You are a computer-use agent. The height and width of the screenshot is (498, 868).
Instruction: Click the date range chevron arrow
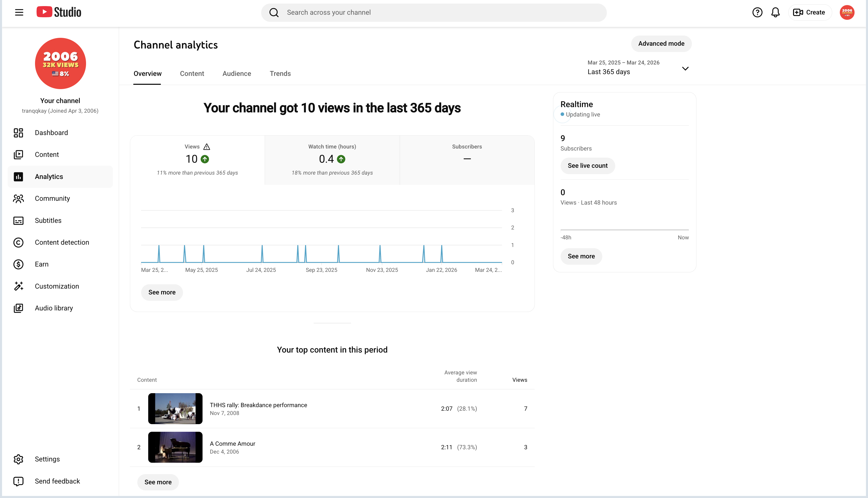(685, 69)
